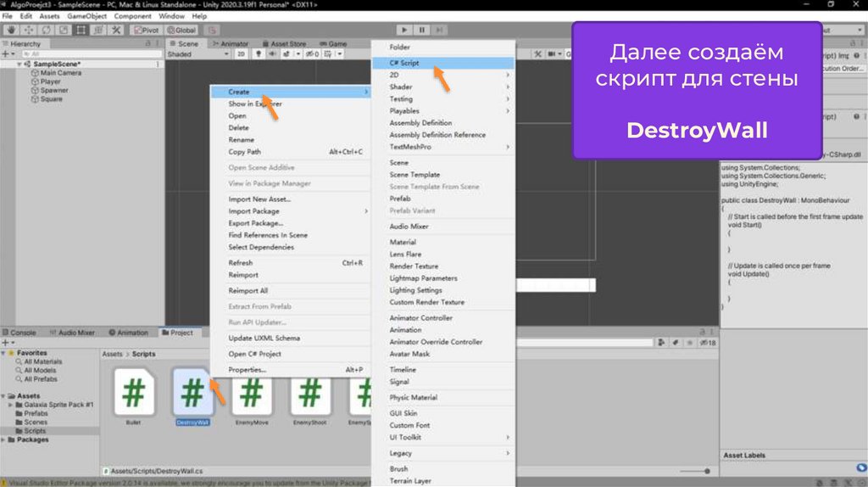
Task: Toggle grid snapping icon
Action: [x=212, y=30]
